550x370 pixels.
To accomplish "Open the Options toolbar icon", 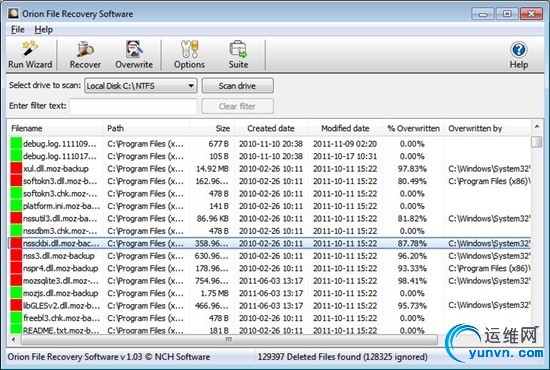I will pos(189,55).
